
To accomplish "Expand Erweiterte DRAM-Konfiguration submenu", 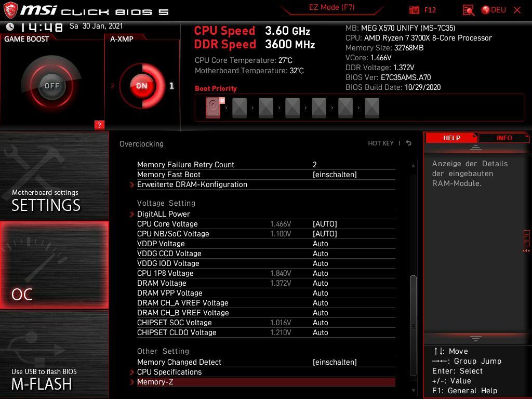I will click(x=192, y=184).
